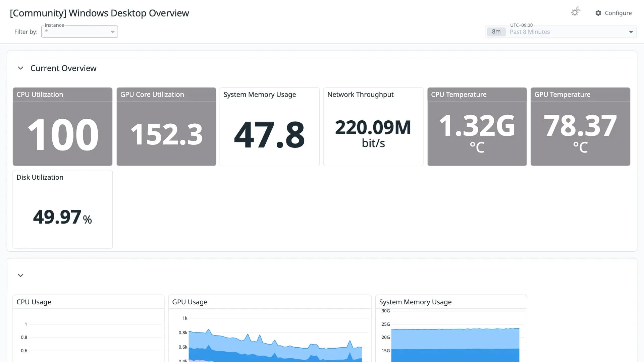Click the UTC+09:00 timezone label
This screenshot has width=644, height=362.
[521, 25]
